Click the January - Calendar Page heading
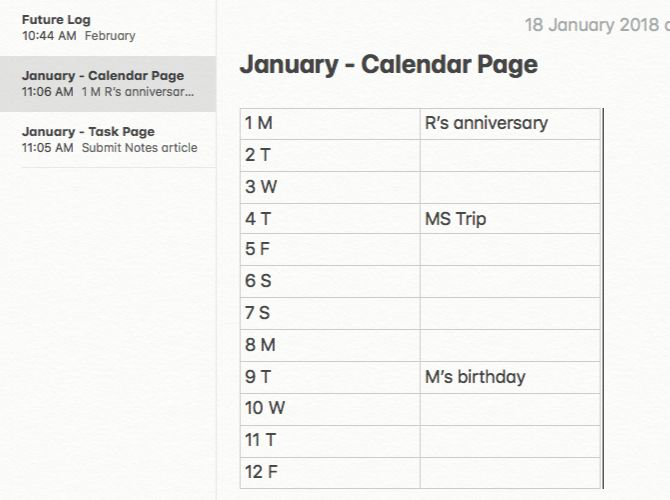 click(388, 65)
